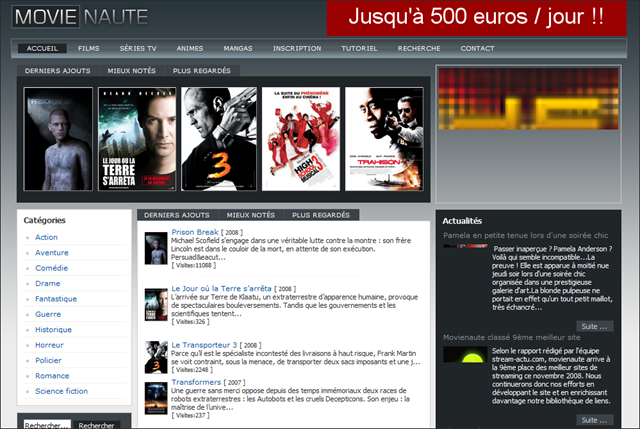Click the 'Visites:11088' text under Prison Break

[193, 265]
